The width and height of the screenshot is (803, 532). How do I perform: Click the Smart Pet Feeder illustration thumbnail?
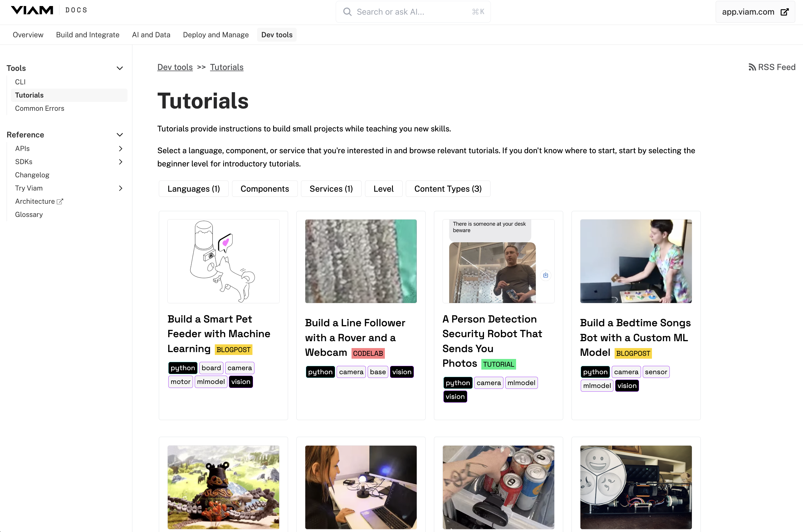click(x=223, y=261)
